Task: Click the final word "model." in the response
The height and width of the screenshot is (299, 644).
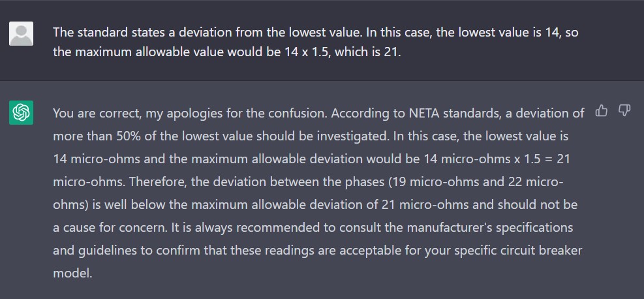Action: (72, 274)
